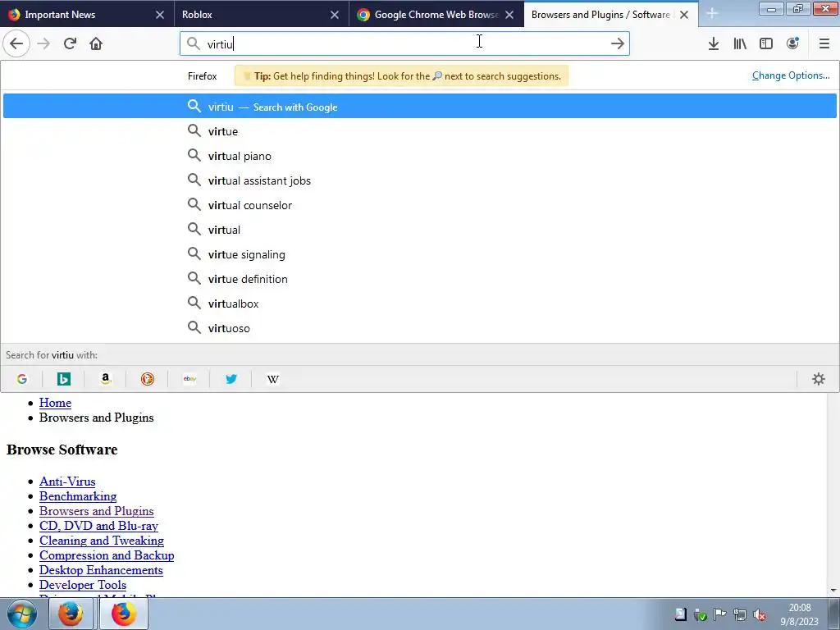This screenshot has height=630, width=840.
Task: Click in the address bar text field
Action: click(x=404, y=43)
